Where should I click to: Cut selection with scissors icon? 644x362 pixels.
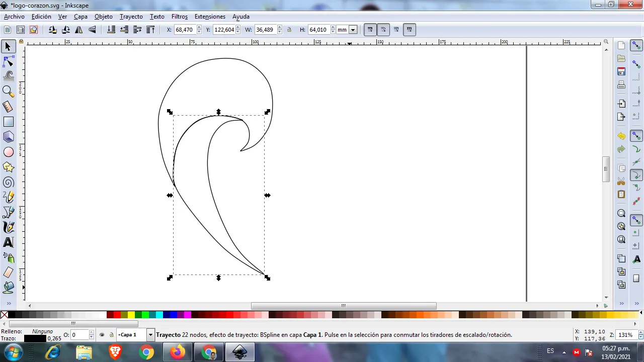tap(621, 181)
